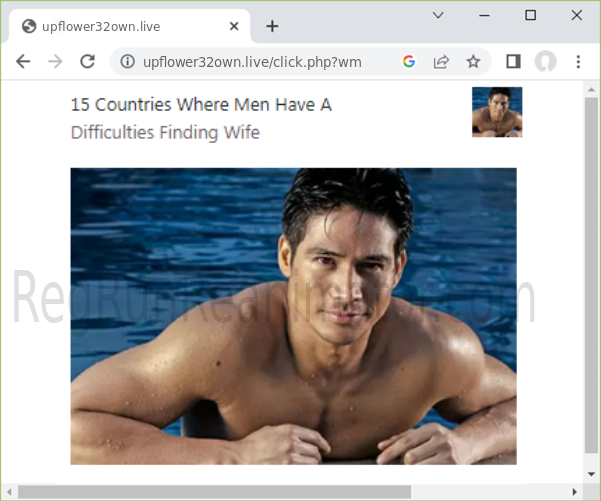Open Chrome three-dot menu
This screenshot has height=501, width=601.
[578, 62]
